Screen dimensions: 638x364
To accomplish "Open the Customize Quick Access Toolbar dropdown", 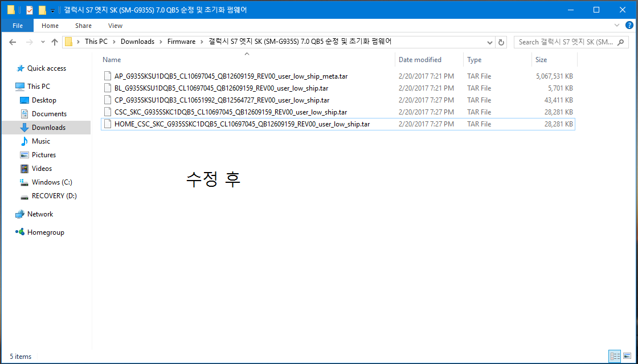I will pos(53,10).
